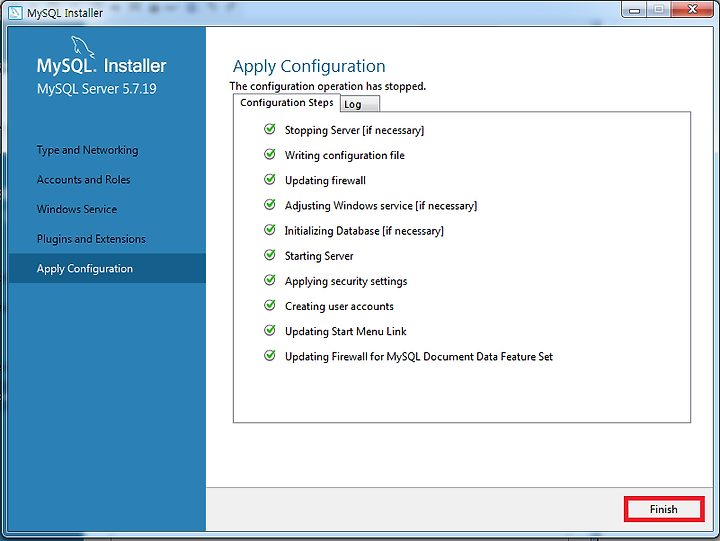Click check icon beside Initializing Database

pos(270,230)
